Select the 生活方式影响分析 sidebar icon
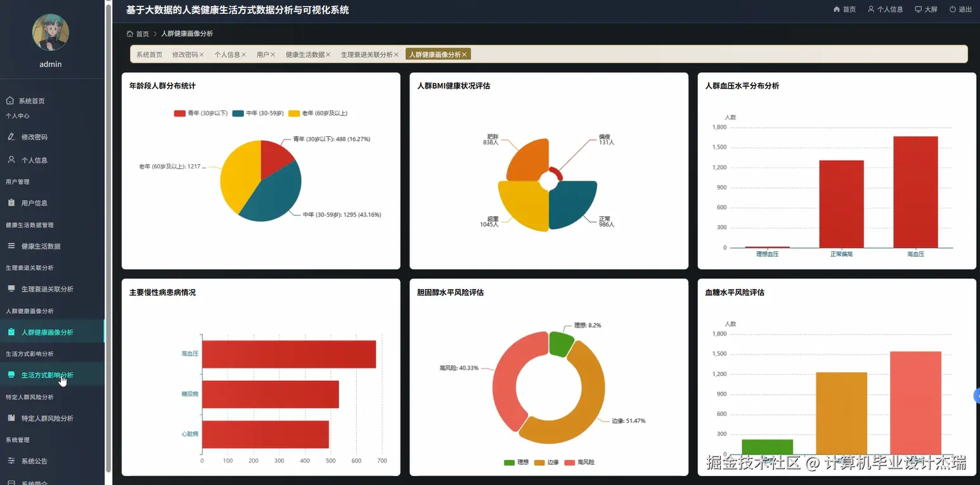Screen dimensions: 980x485 pos(11,375)
